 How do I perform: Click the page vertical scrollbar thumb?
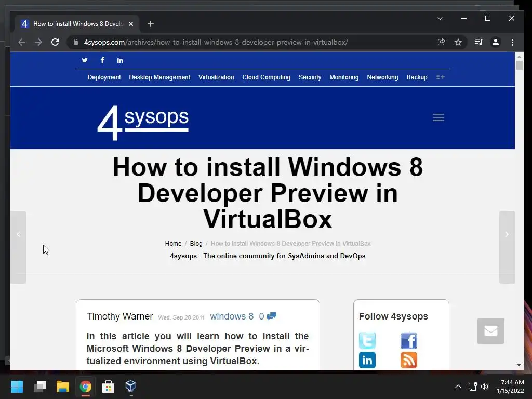point(519,65)
